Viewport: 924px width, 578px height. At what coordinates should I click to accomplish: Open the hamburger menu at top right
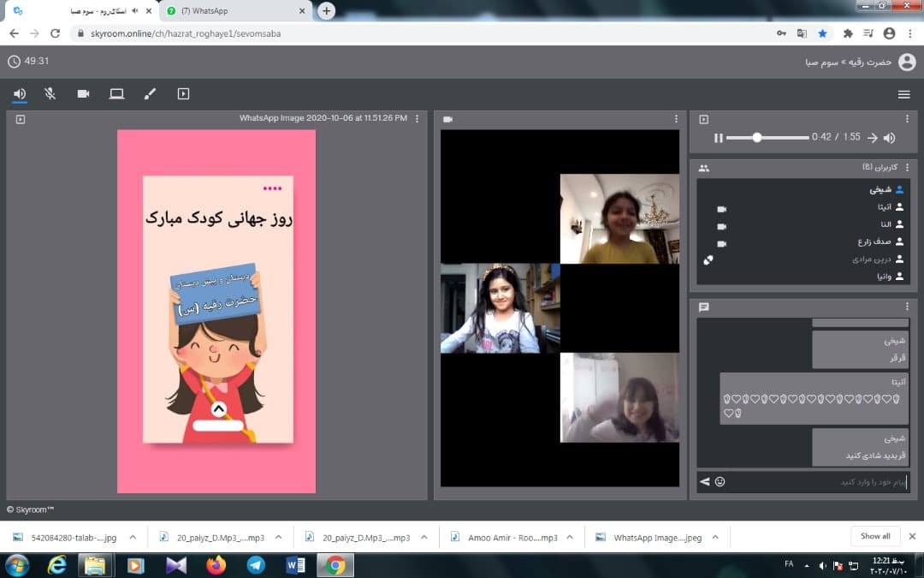pyautogui.click(x=903, y=94)
